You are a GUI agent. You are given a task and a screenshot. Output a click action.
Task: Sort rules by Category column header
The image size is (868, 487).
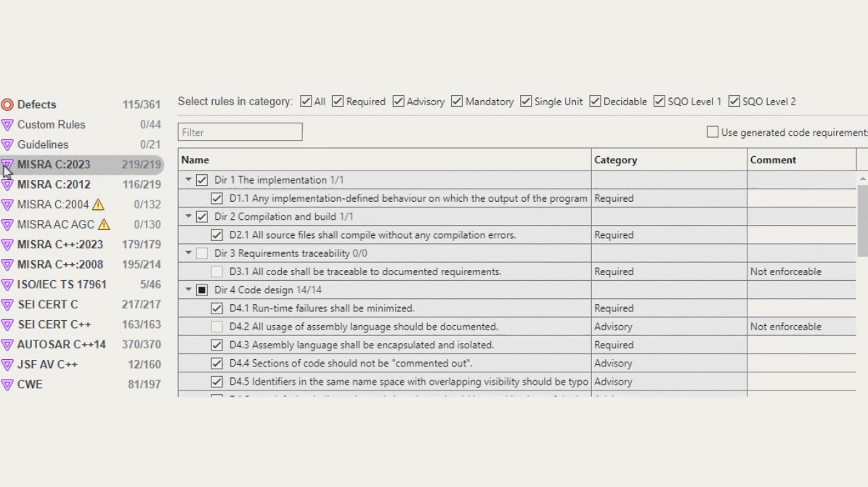[x=615, y=160]
